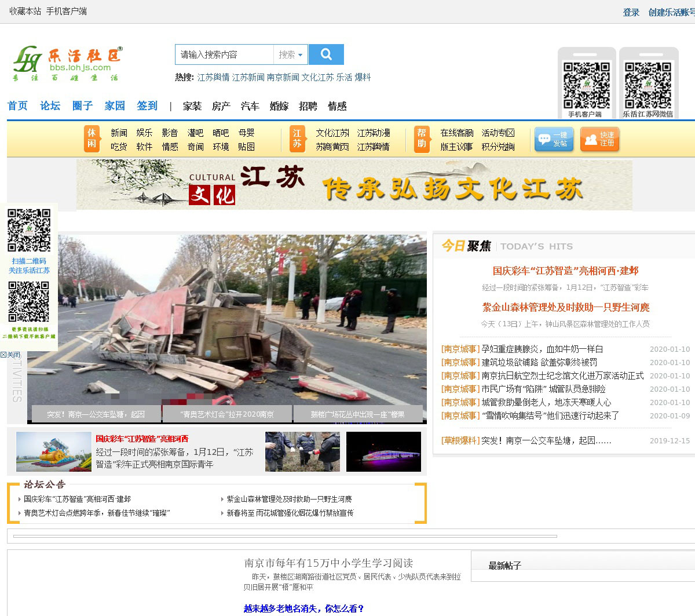Open article 市民广场有“陷阱” 城管队员急排险

pyautogui.click(x=543, y=389)
